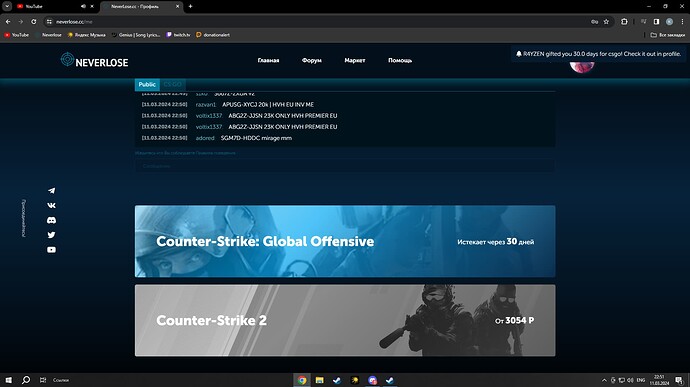This screenshot has height=387, width=690.
Task: Open the Chrome three-dot menu
Action: (683, 22)
